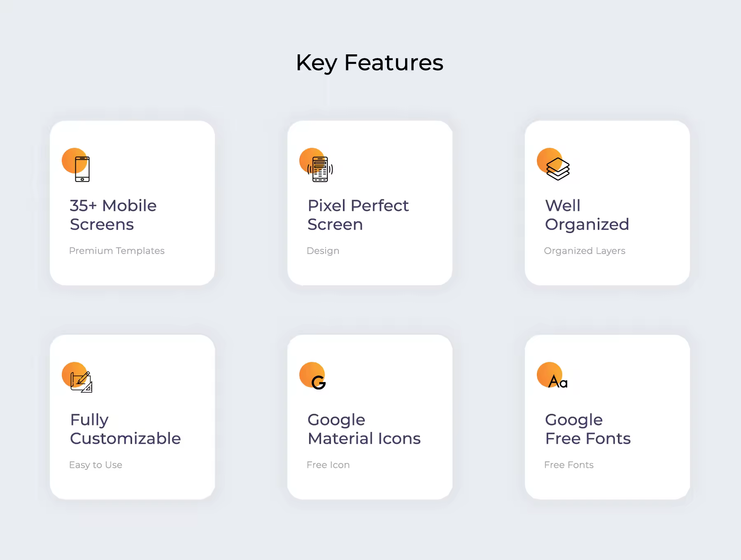The height and width of the screenshot is (560, 741).
Task: Click the vibrating phone screen icon
Action: (320, 169)
